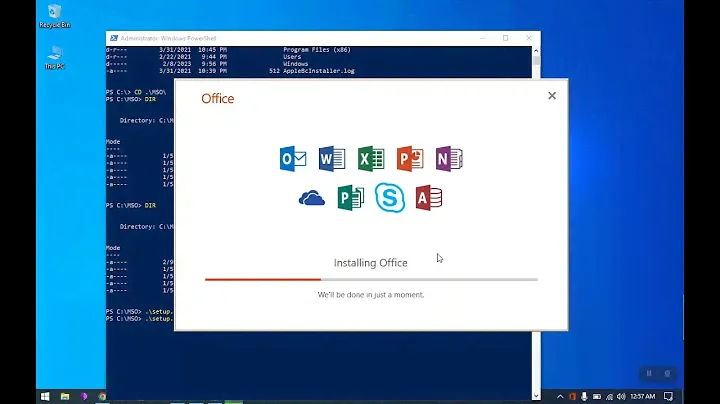Maximize the Administrator Windows PowerShell window
The height and width of the screenshot is (404, 720).
point(505,38)
